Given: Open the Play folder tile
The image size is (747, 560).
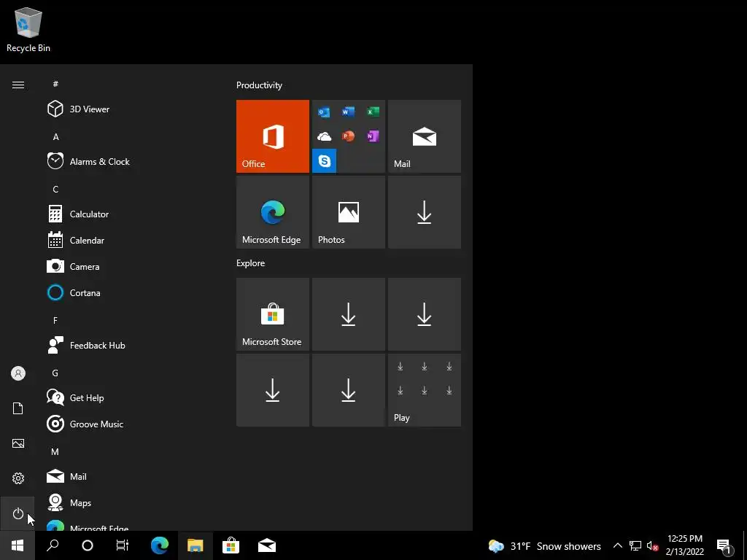Looking at the screenshot, I should tap(425, 390).
